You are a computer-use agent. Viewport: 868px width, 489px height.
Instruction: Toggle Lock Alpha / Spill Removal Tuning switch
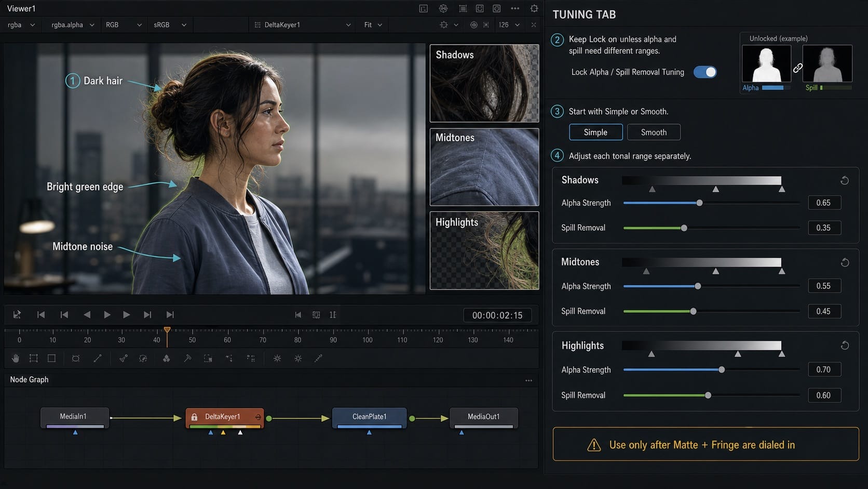[x=705, y=72]
